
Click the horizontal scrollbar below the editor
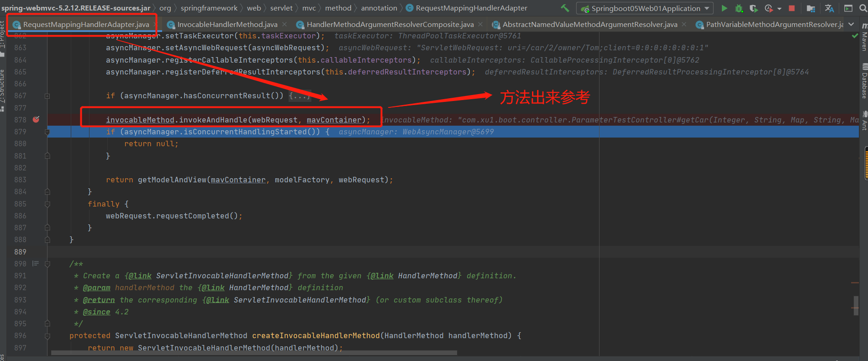coord(254,353)
